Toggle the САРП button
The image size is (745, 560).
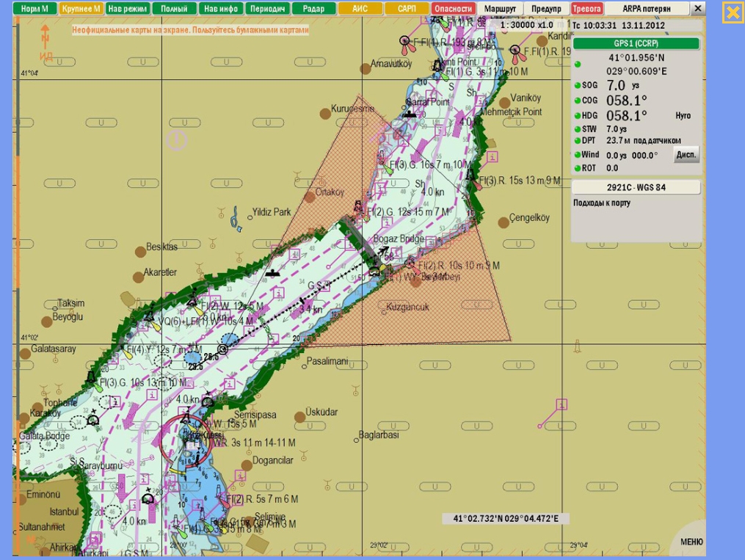click(x=407, y=9)
